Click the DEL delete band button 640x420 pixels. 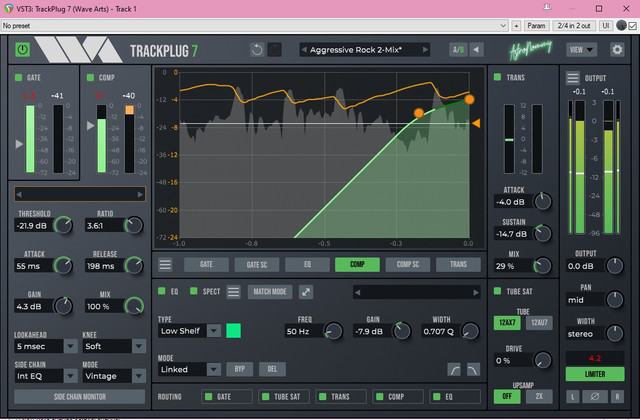(272, 369)
